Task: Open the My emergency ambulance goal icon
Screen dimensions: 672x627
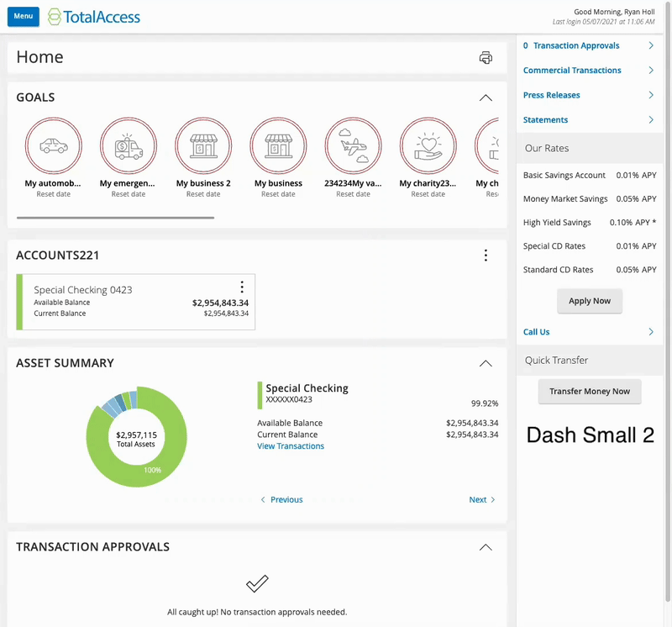Action: click(x=128, y=145)
